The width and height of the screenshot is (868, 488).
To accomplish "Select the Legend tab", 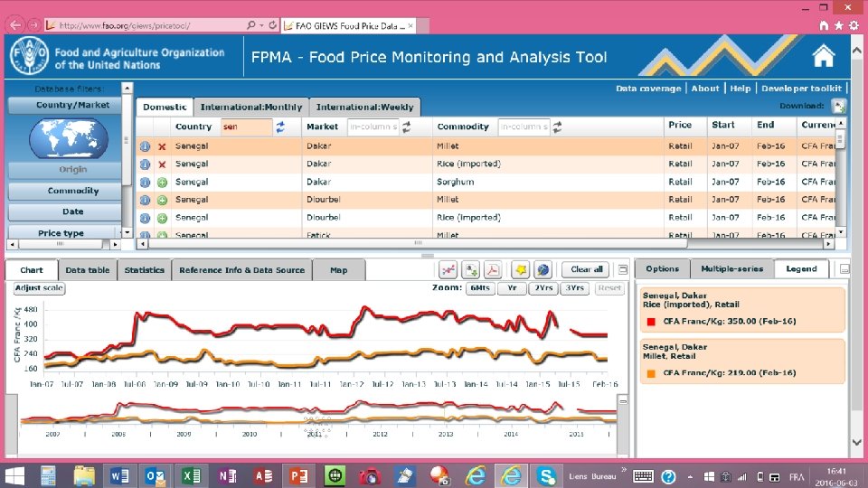I will (802, 269).
